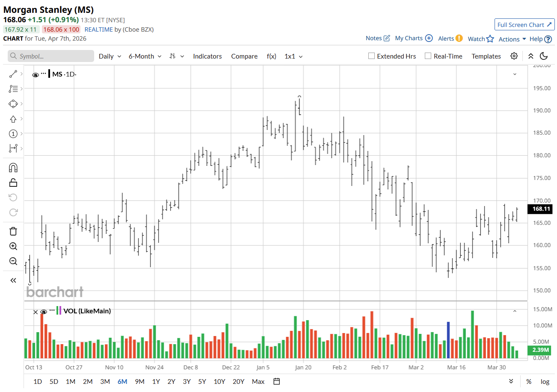
Task: Hide the MS price series
Action: 36,75
